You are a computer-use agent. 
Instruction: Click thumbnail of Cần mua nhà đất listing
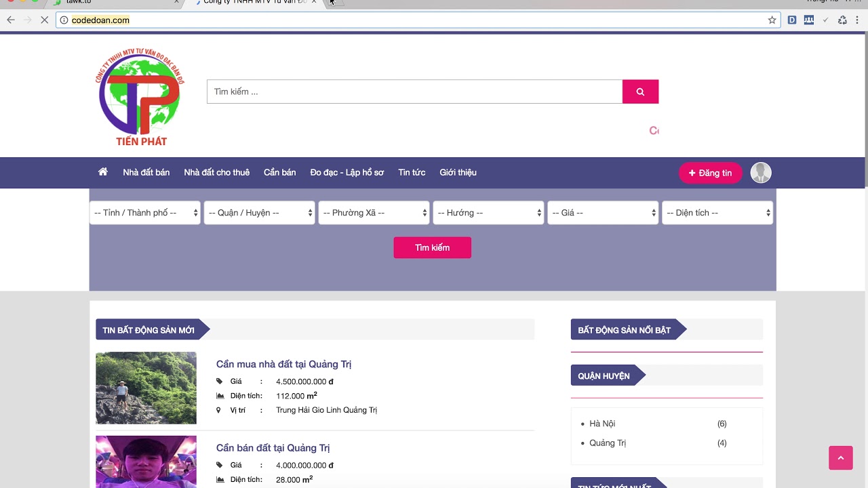tap(146, 388)
